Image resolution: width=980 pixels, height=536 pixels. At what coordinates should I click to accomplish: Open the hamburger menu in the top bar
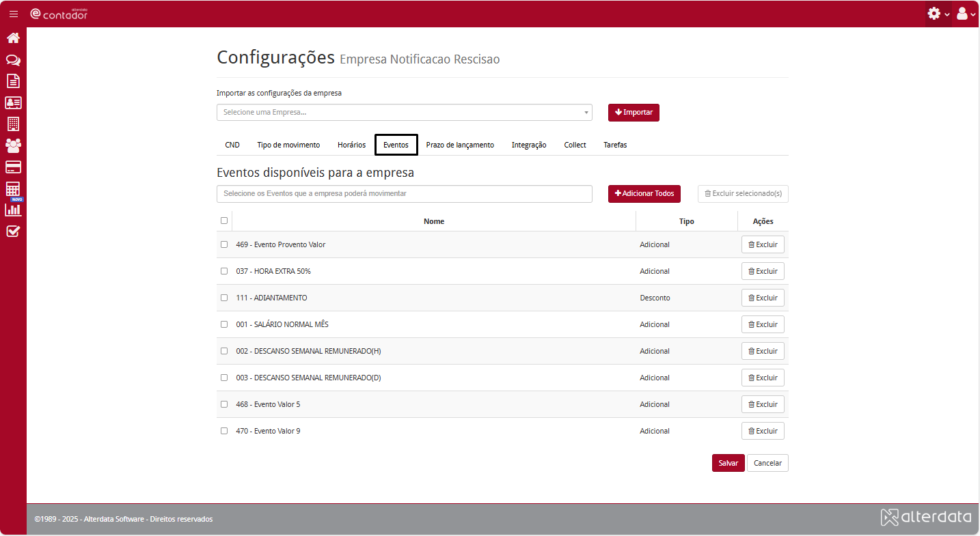(x=14, y=14)
